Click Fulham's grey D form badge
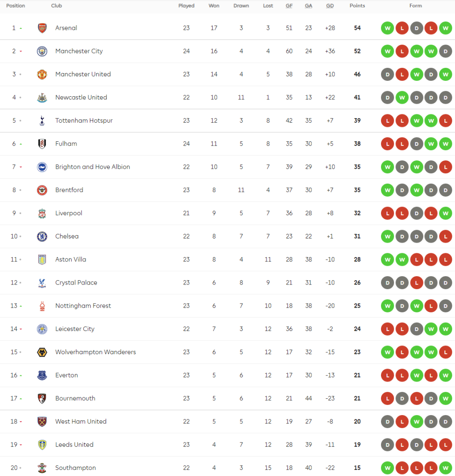Screen dimensions: 455x476 (x=416, y=144)
